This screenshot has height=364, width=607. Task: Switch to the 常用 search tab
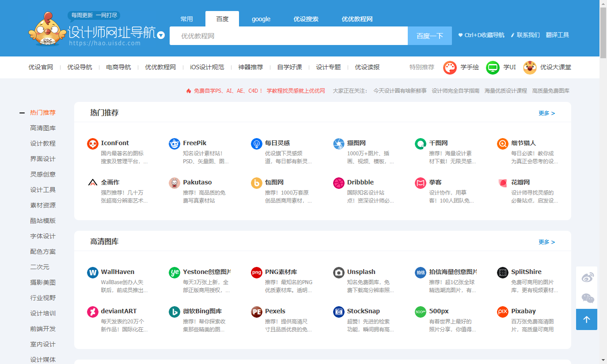(187, 19)
